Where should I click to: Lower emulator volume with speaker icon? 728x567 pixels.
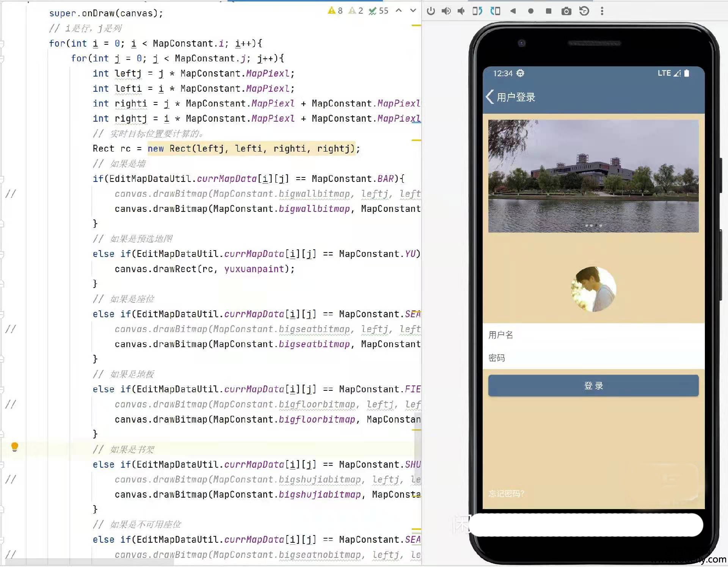click(461, 11)
